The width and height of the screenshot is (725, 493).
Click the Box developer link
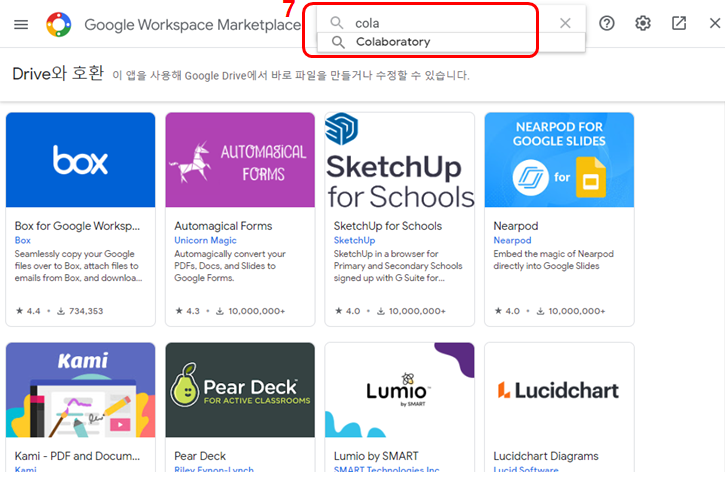click(23, 240)
